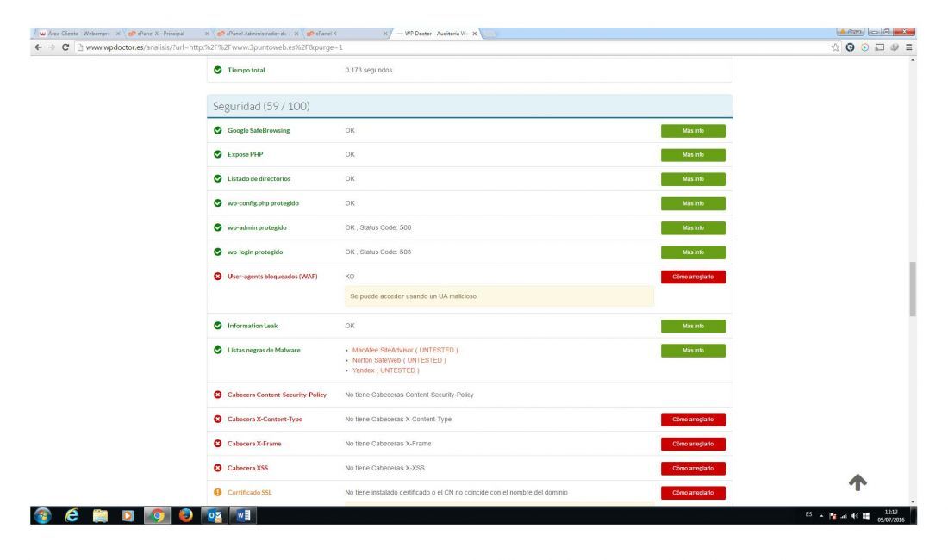Click Cómo arreglarlo for Cabecera X-Content-Type
948x560 pixels.
point(693,420)
